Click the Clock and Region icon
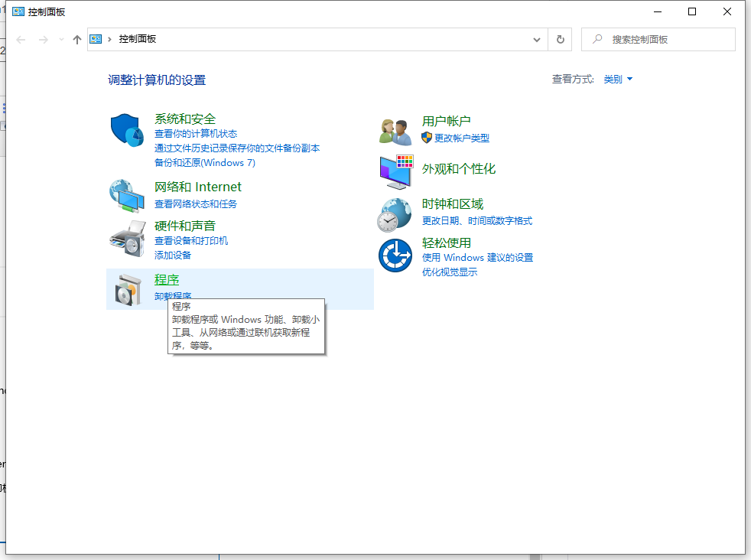 tap(395, 214)
